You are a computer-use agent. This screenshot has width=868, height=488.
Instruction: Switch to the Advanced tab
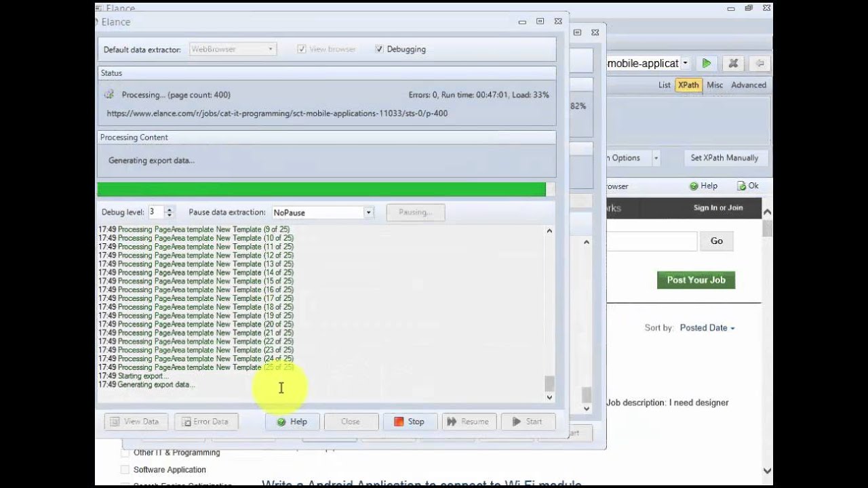click(749, 85)
